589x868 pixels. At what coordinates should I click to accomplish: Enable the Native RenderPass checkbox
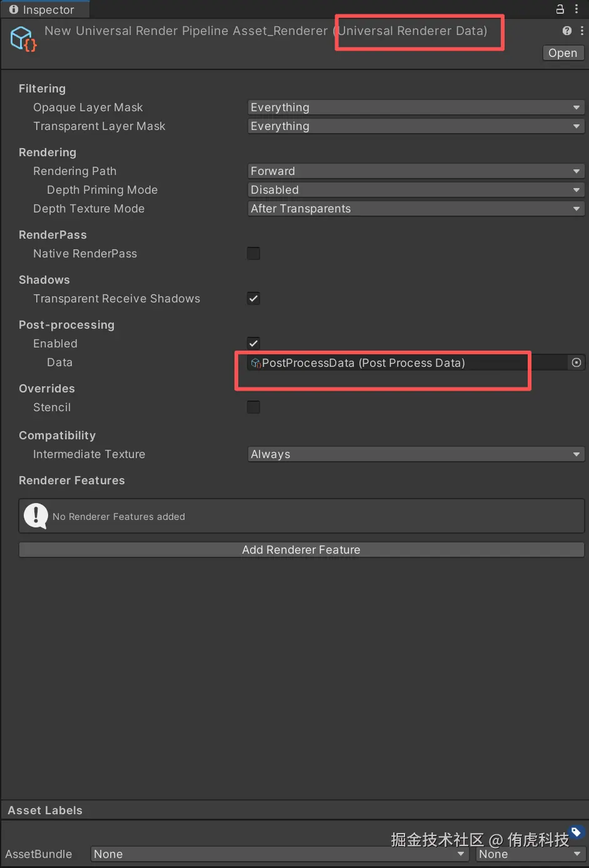coord(253,253)
